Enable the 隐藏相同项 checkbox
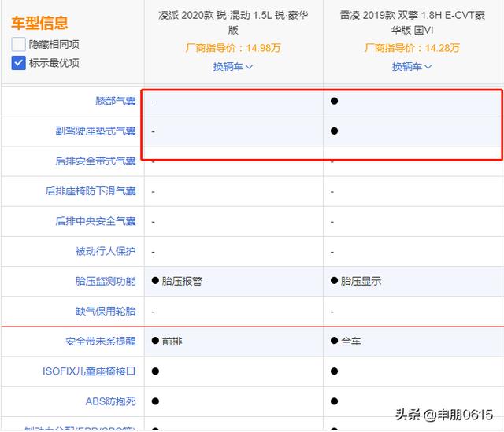504x432 pixels. pyautogui.click(x=19, y=45)
